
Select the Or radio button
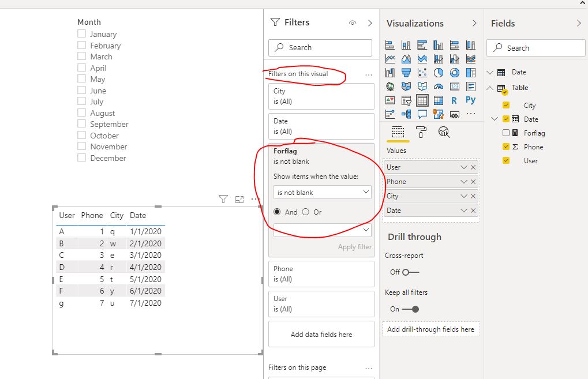(306, 212)
